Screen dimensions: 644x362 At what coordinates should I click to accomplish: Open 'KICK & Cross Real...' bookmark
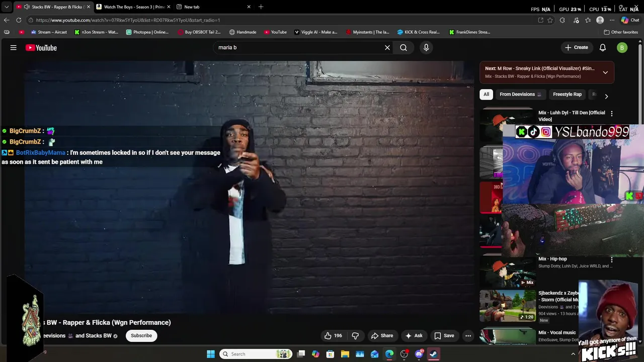point(418,32)
